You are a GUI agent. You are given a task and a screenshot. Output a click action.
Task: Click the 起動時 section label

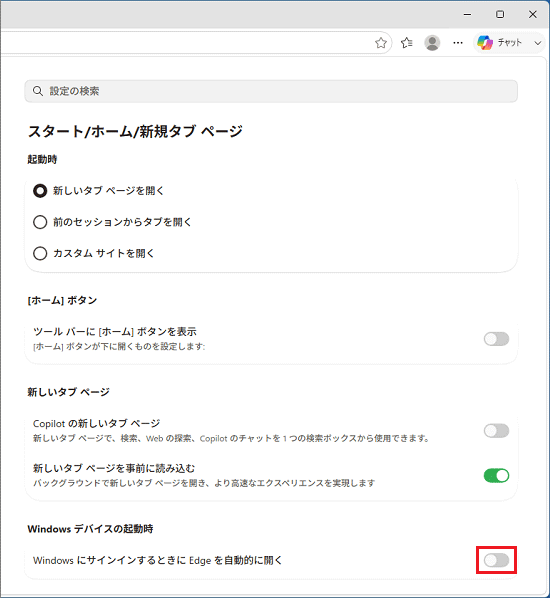42,159
